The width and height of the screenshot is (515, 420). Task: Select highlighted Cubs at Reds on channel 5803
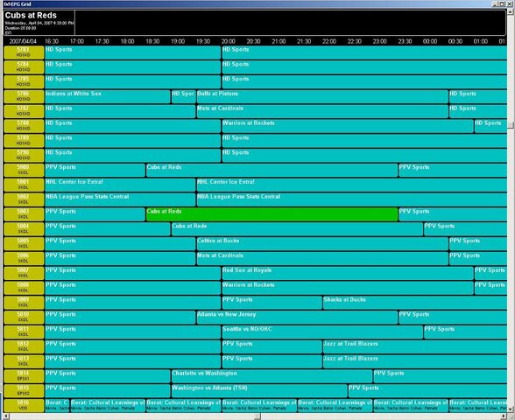tap(272, 214)
